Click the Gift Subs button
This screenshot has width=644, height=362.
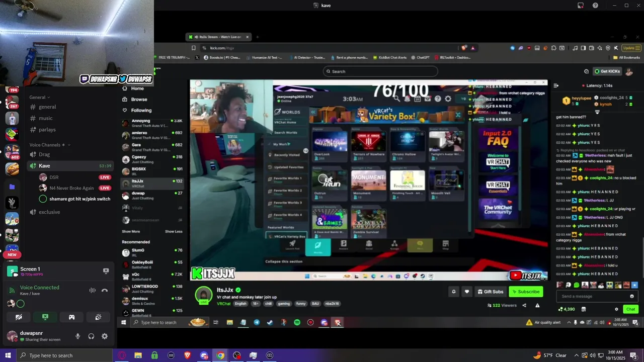(x=491, y=292)
